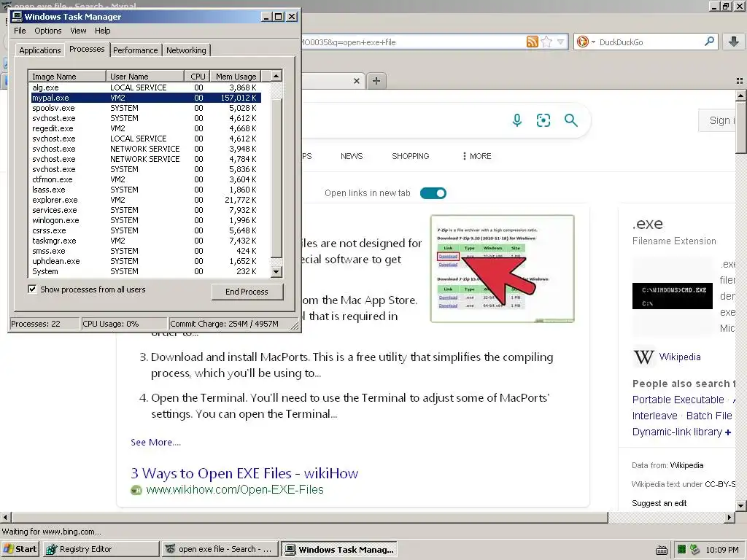Click the RSS feed icon in address bar
This screenshot has width=747, height=560.
(532, 42)
